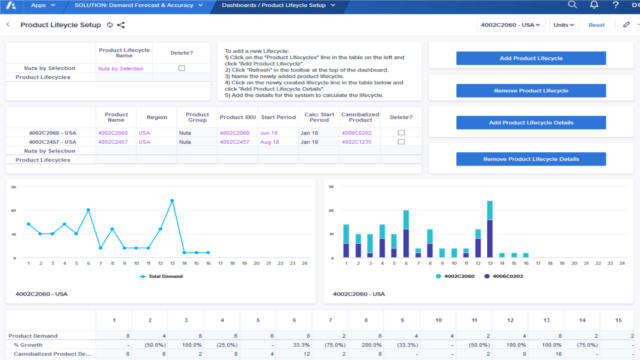
Task: Select Start Period cell Jun 18
Action: pos(278,133)
